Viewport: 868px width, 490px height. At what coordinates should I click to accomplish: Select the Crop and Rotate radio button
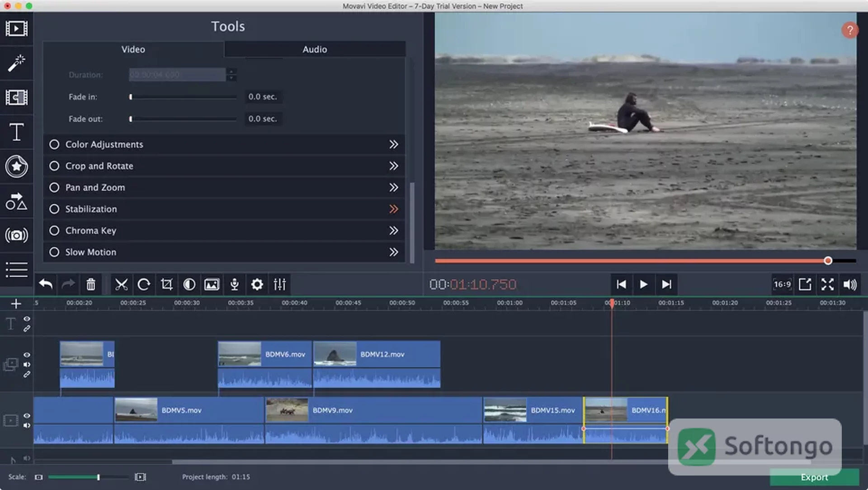pyautogui.click(x=54, y=166)
